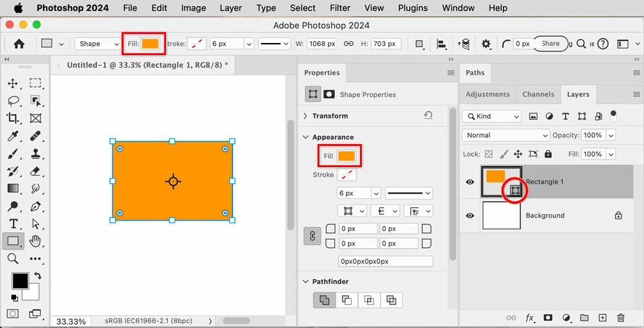This screenshot has height=328, width=644.
Task: Click the Combine Shapes pathfinder button
Action: [x=325, y=300]
